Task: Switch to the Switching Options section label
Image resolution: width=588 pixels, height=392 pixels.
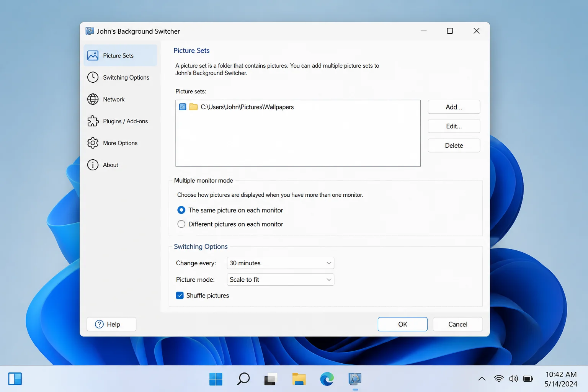Action: (x=126, y=77)
